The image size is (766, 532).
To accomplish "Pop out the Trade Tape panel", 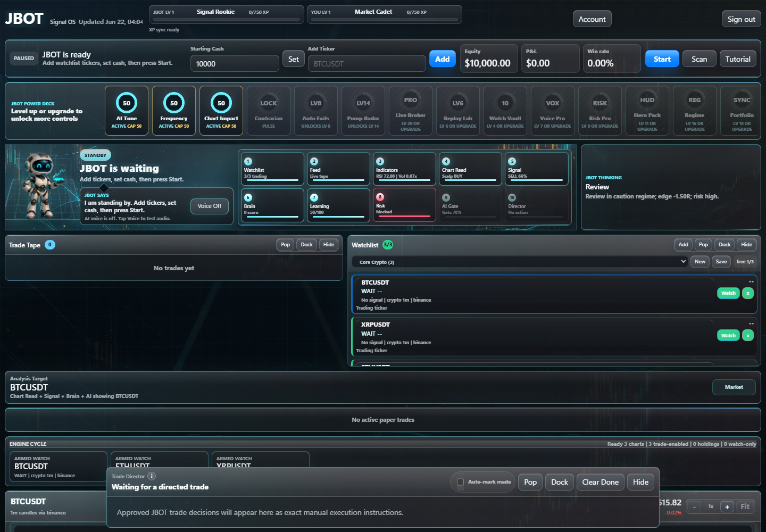I will pos(286,245).
